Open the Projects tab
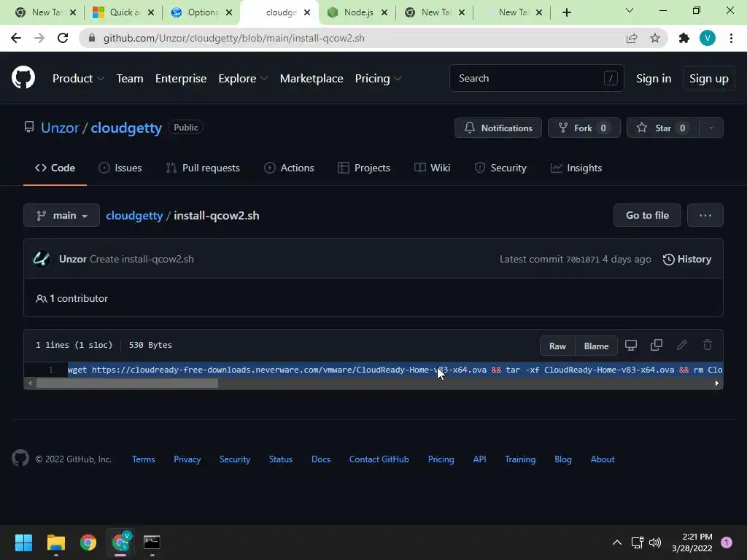This screenshot has width=747, height=560. [364, 168]
